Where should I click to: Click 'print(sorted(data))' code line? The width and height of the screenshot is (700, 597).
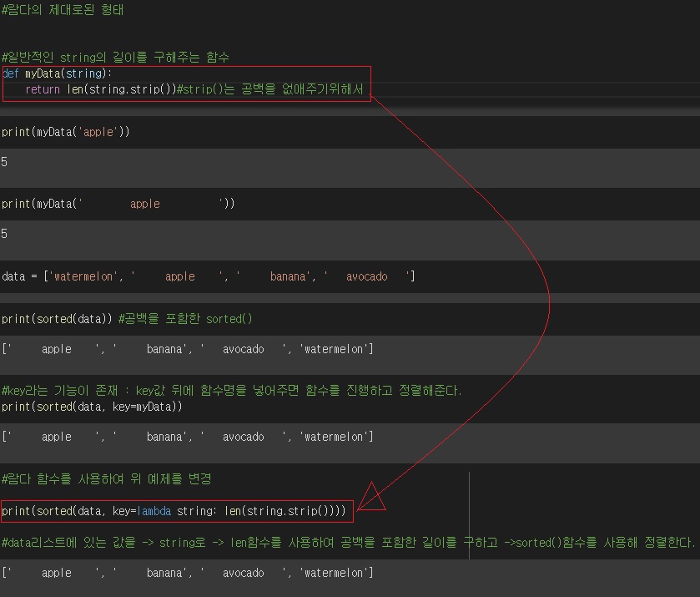(x=57, y=319)
